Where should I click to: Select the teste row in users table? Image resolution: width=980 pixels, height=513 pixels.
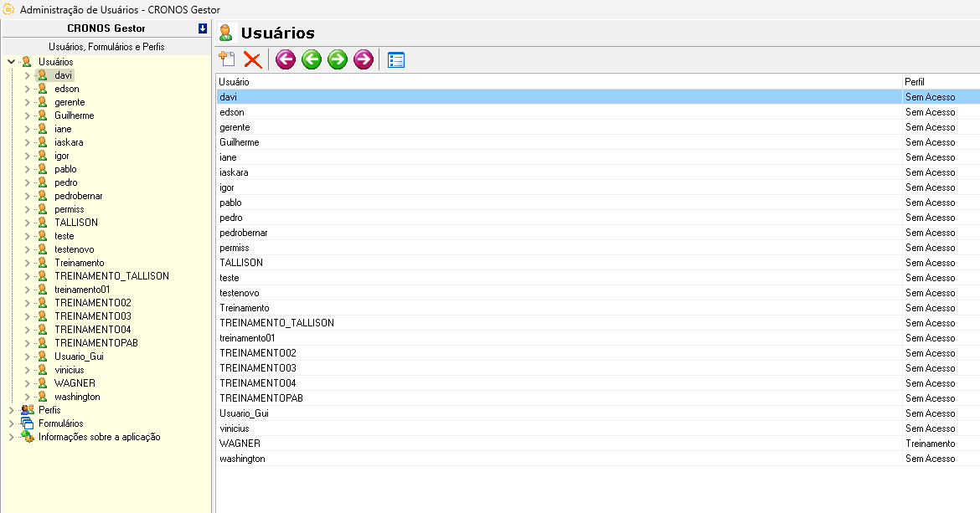click(x=598, y=278)
